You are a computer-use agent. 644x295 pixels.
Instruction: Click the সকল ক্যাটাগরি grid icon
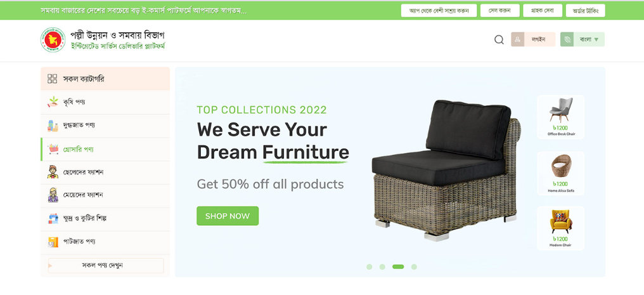(x=52, y=79)
